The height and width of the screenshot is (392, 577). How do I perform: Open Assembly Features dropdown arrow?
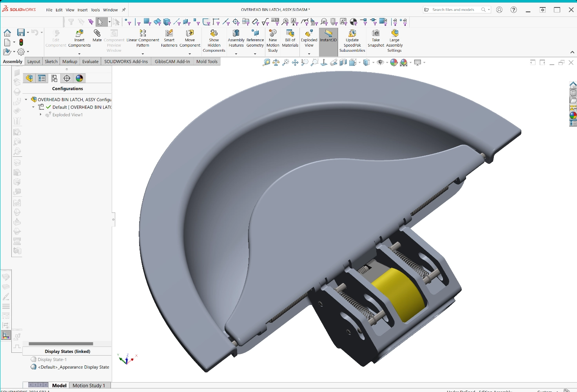[236, 54]
